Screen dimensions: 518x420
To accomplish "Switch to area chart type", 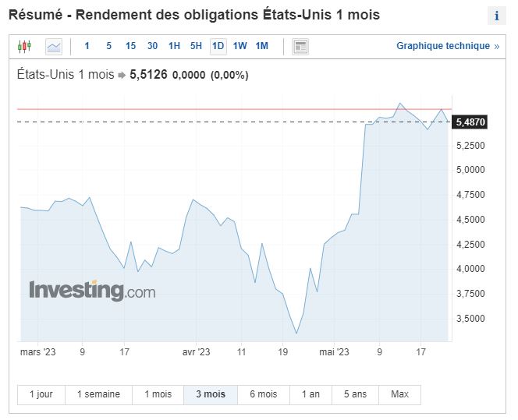I will (54, 47).
